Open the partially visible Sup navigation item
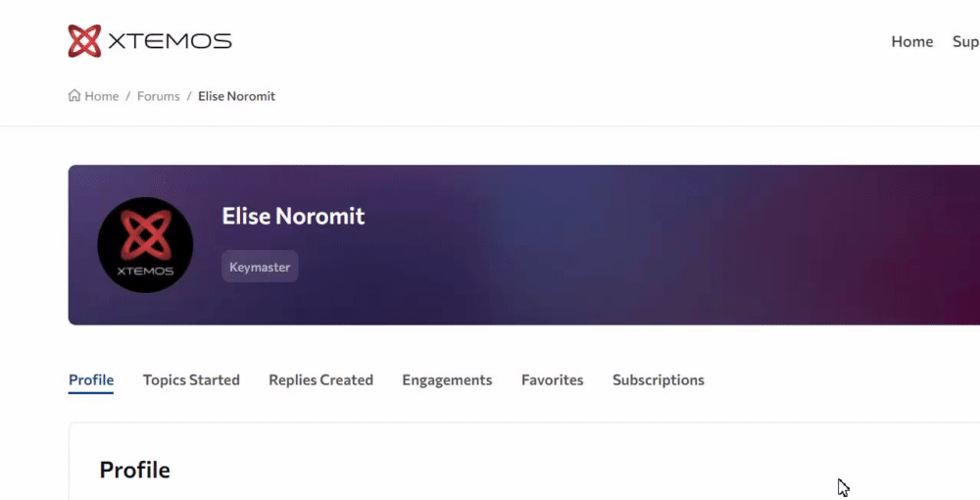 965,42
